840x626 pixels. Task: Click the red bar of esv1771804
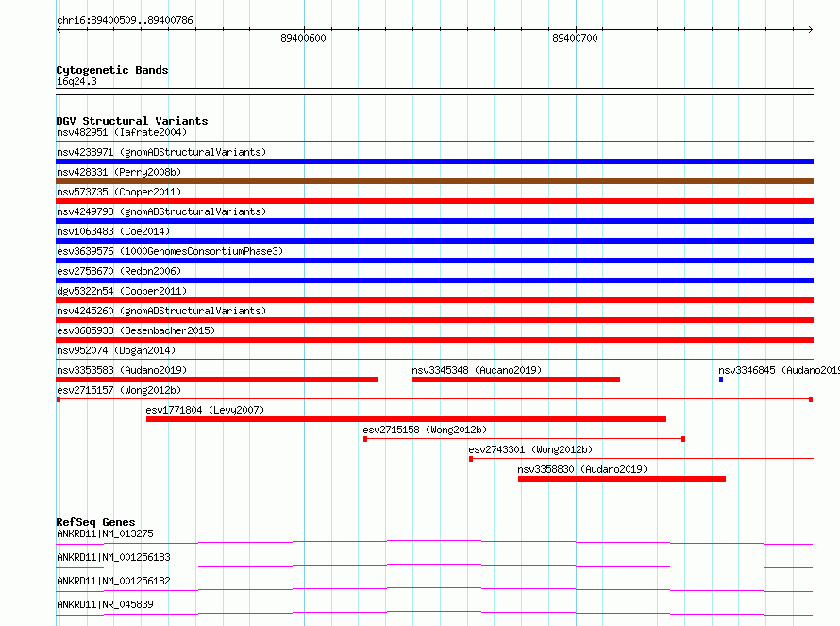point(406,419)
